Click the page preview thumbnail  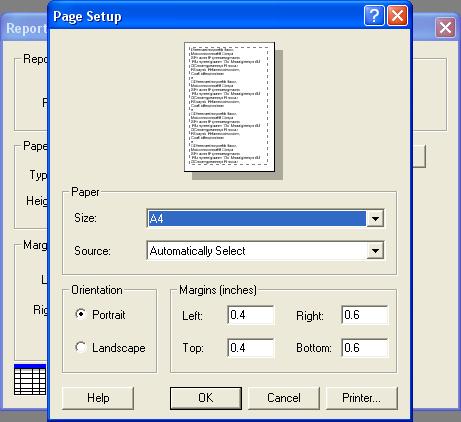(229, 107)
